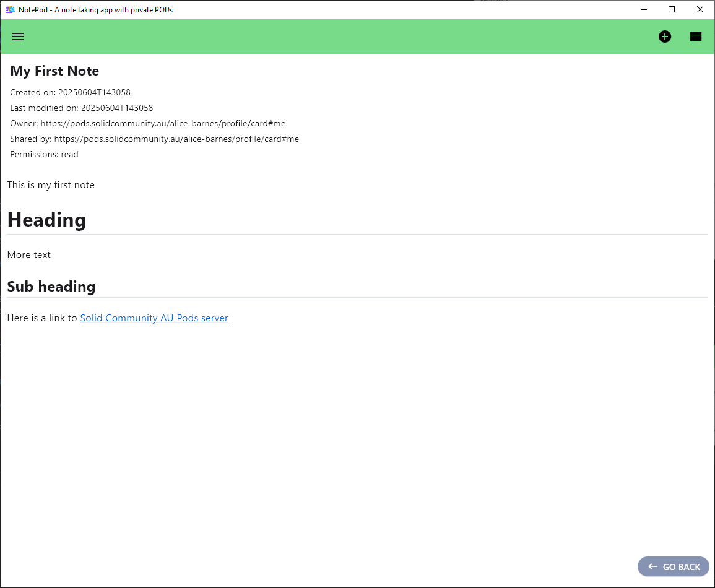Close the NotePod window

700,9
